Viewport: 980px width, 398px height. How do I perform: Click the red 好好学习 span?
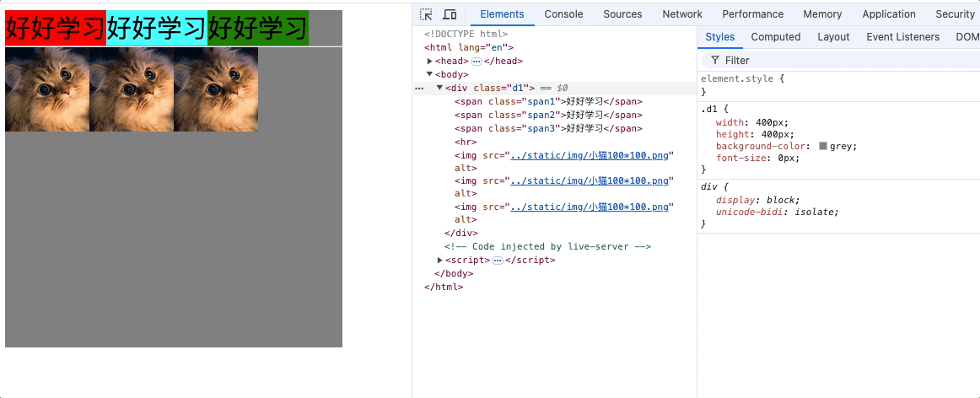click(x=56, y=28)
